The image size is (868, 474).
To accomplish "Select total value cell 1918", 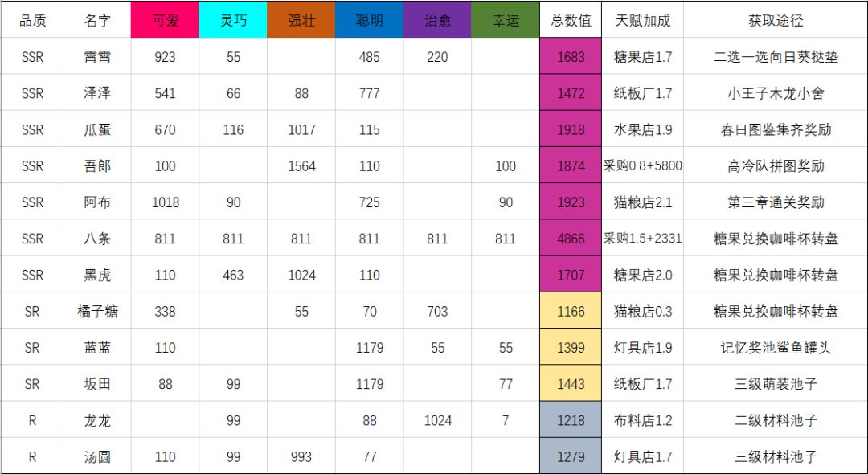I will coord(571,129).
